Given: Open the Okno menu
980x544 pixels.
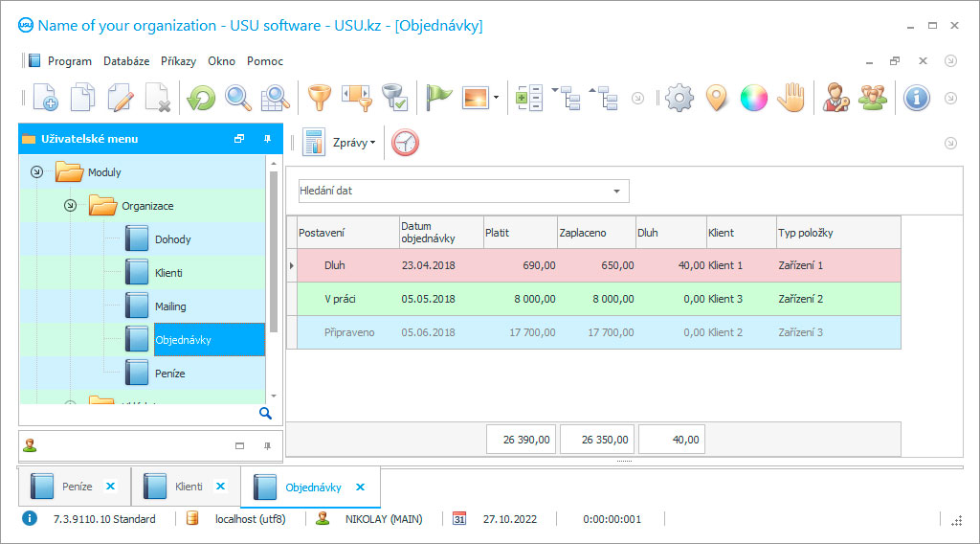Looking at the screenshot, I should click(x=221, y=61).
